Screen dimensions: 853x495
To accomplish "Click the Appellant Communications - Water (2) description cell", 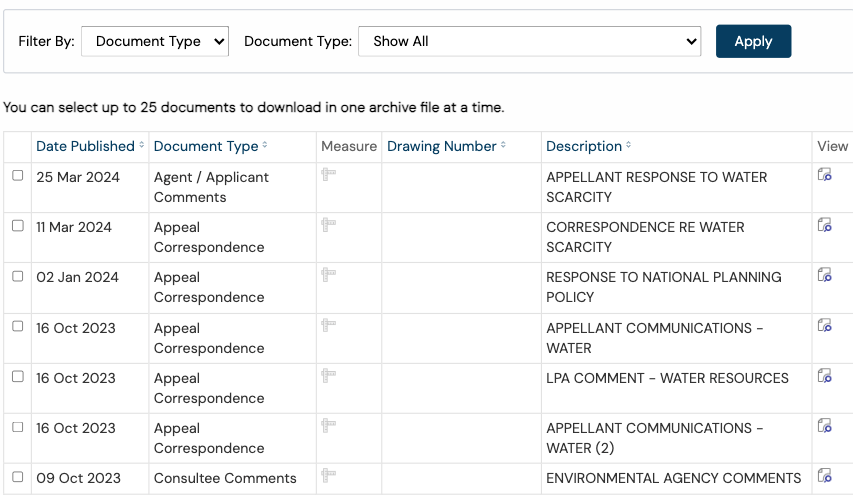I will click(655, 438).
